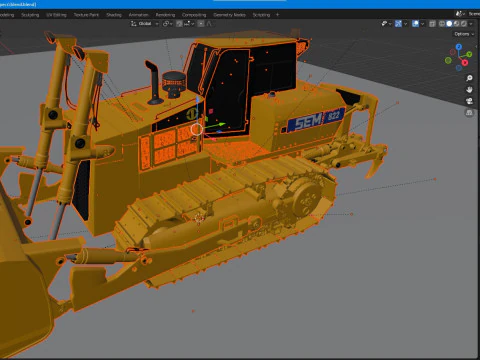Switch to rendered viewport shading
The width and height of the screenshot is (480, 360).
[464, 24]
